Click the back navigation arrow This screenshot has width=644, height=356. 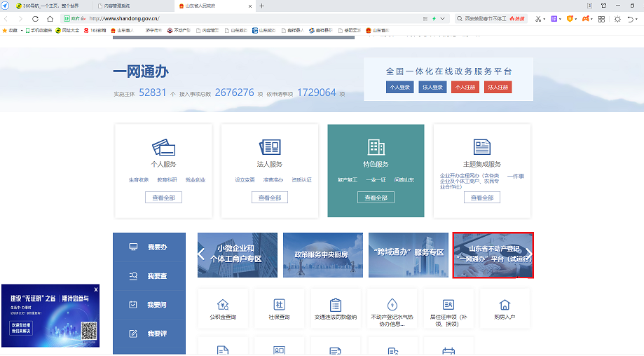[6, 18]
